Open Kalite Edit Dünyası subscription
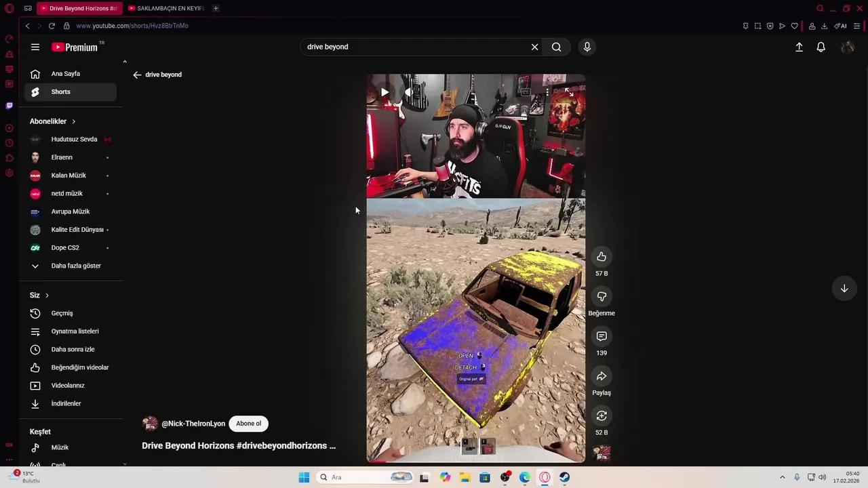The image size is (868, 488). [x=71, y=230]
